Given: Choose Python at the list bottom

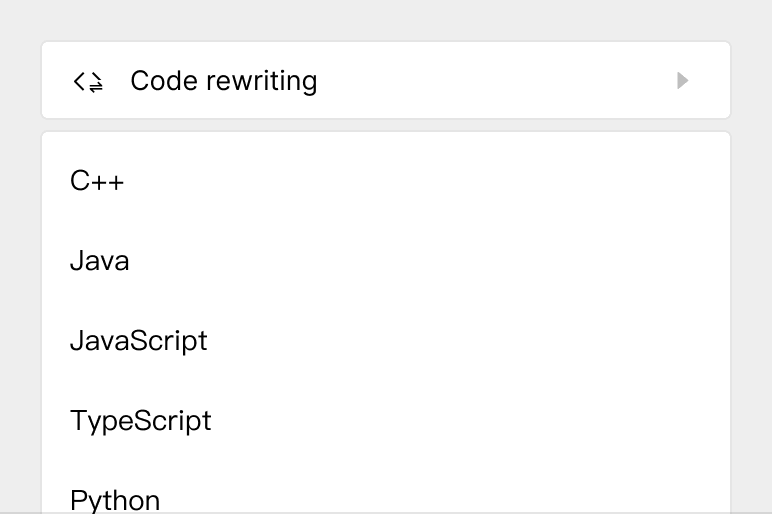Looking at the screenshot, I should [115, 499].
